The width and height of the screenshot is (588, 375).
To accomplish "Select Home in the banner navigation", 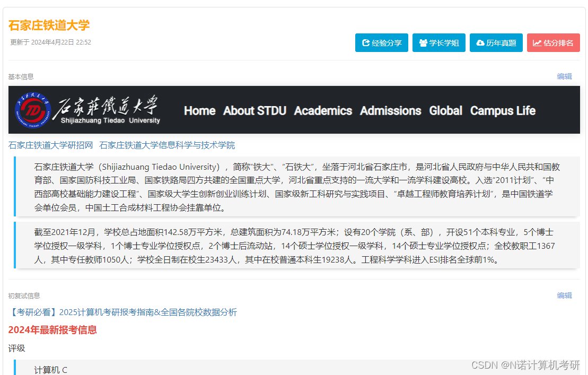I will 199,111.
